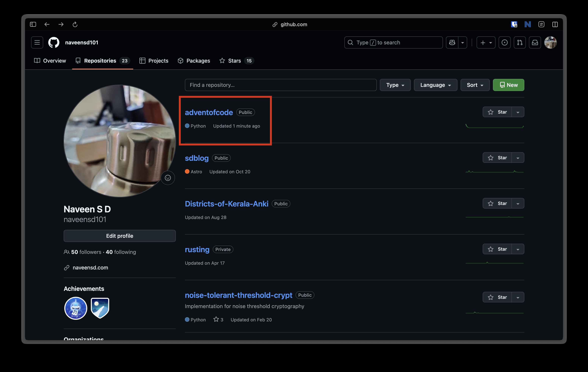This screenshot has width=588, height=372.
Task: Open the hamburger navigation menu
Action: [37, 42]
